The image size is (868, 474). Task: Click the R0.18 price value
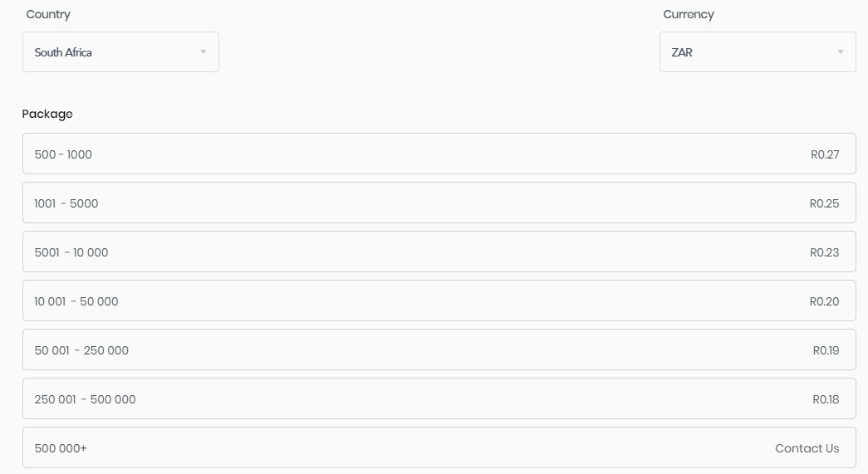(826, 399)
